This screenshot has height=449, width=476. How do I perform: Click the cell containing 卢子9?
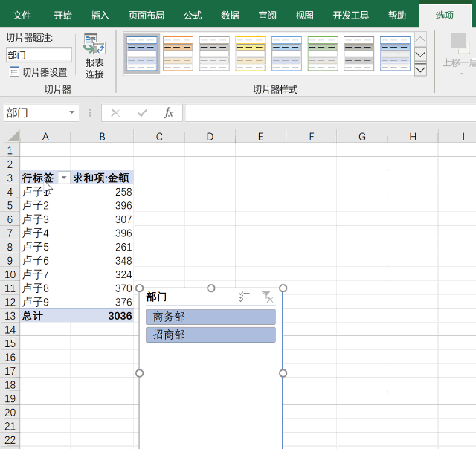click(x=45, y=302)
